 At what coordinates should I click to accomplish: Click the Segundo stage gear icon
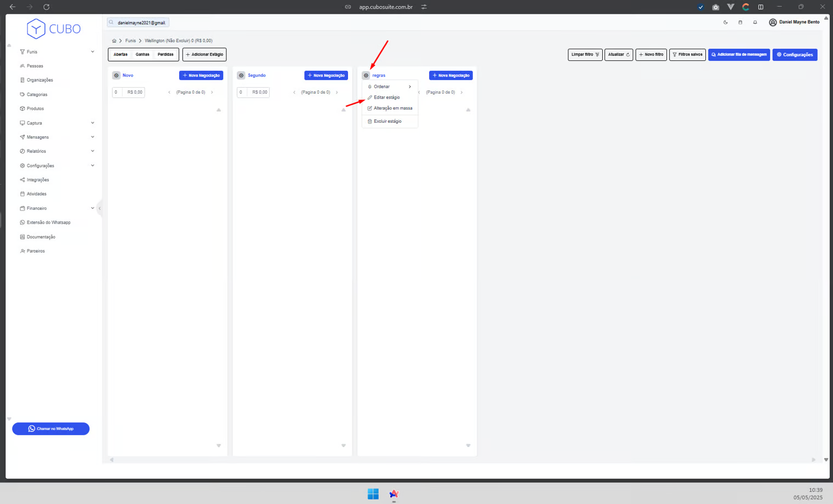(x=241, y=76)
